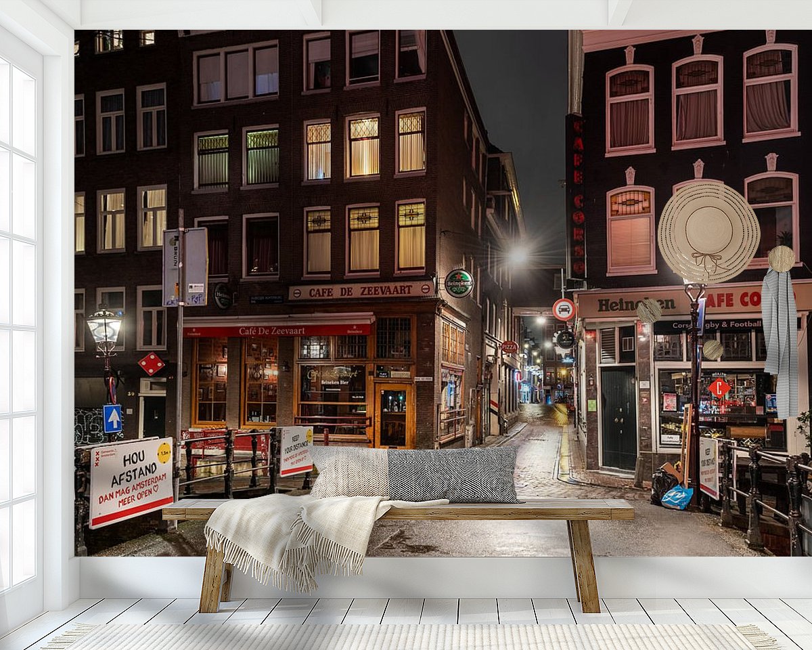The height and width of the screenshot is (650, 812).
Task: Click the blue one-way arrow sign
Action: coord(112,418)
